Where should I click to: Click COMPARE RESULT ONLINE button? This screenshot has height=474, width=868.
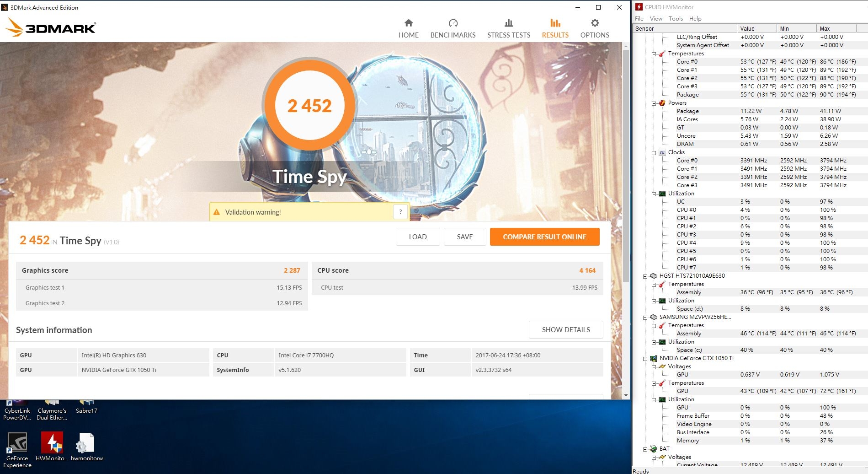[x=544, y=237]
